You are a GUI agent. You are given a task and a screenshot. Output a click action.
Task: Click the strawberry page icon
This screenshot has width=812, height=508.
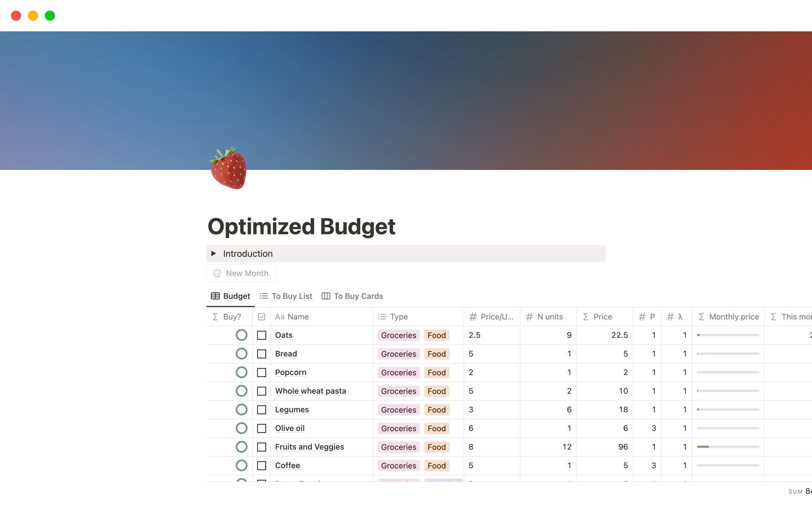tap(228, 168)
